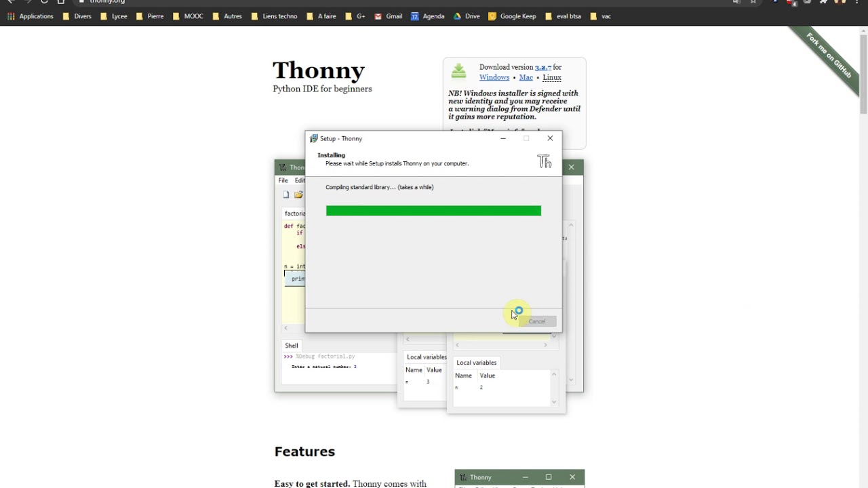The width and height of the screenshot is (868, 488).
Task: Cancel the Thonny setup installation
Action: (536, 321)
